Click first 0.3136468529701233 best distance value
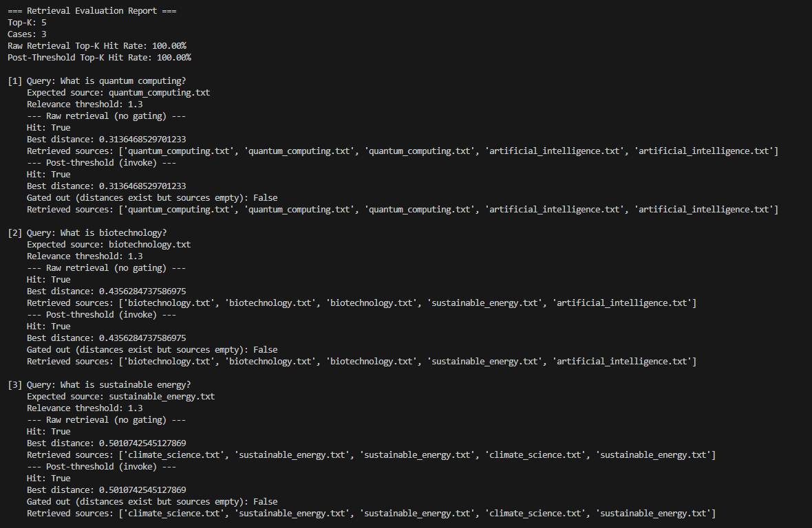 pos(142,139)
